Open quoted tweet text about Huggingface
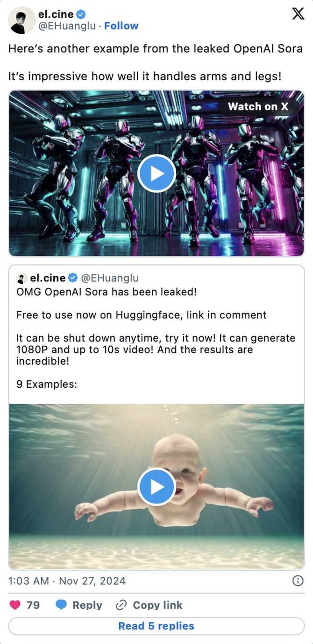Screen dimensions: 313x644 click(x=142, y=315)
